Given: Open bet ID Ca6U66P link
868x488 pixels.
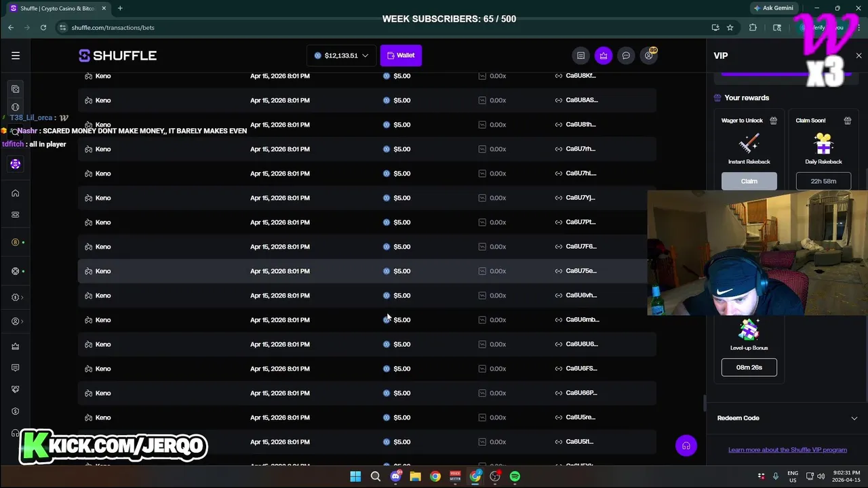Looking at the screenshot, I should [x=581, y=393].
